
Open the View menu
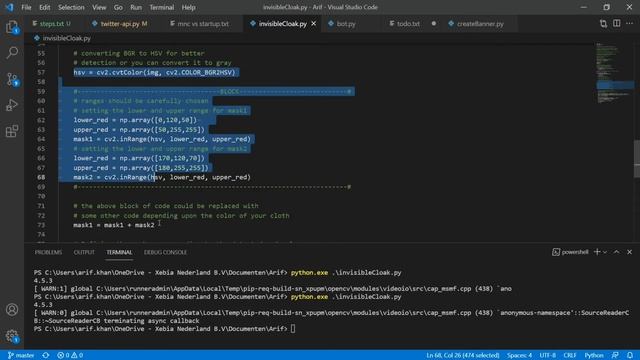click(x=99, y=7)
